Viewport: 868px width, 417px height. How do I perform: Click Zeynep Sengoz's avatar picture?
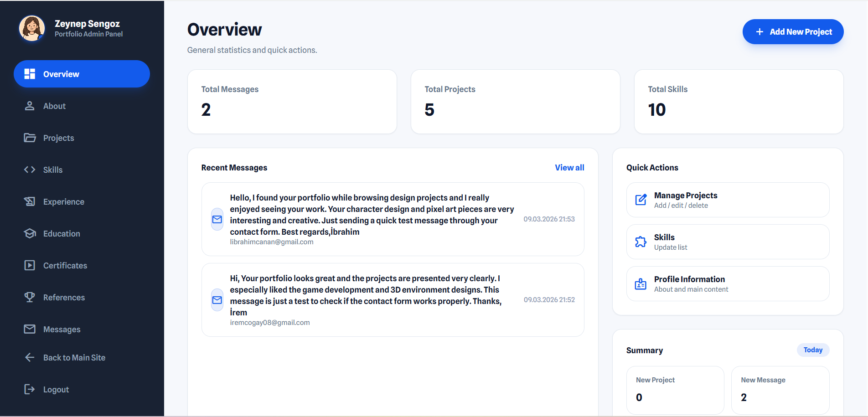[32, 28]
